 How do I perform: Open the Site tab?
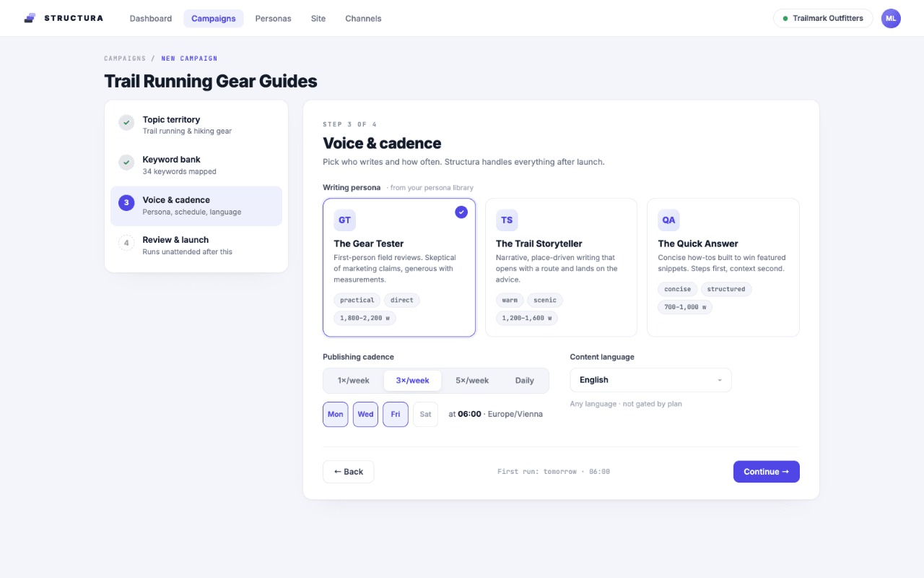tap(318, 18)
